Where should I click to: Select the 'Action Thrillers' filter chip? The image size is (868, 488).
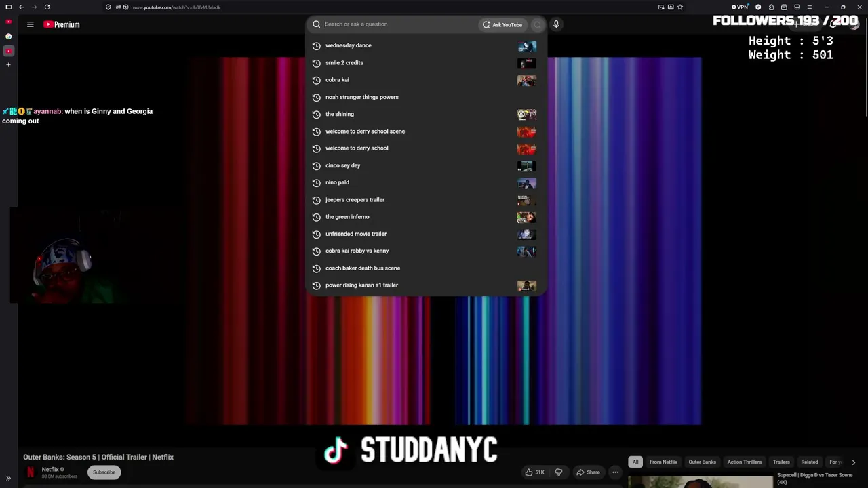(x=745, y=462)
